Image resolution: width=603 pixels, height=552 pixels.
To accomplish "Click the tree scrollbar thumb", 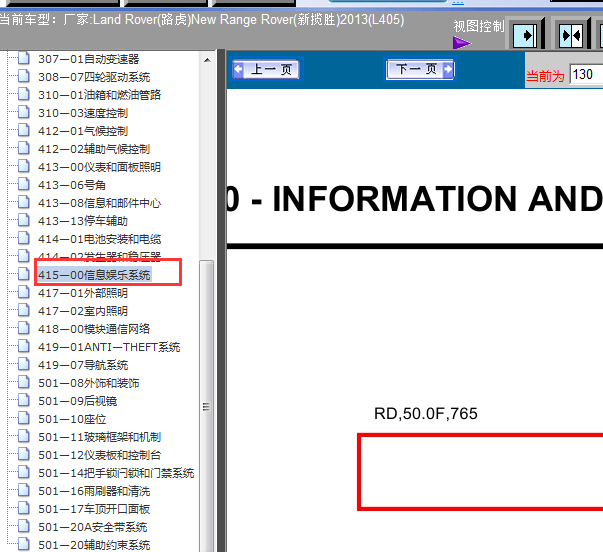I will [x=207, y=406].
